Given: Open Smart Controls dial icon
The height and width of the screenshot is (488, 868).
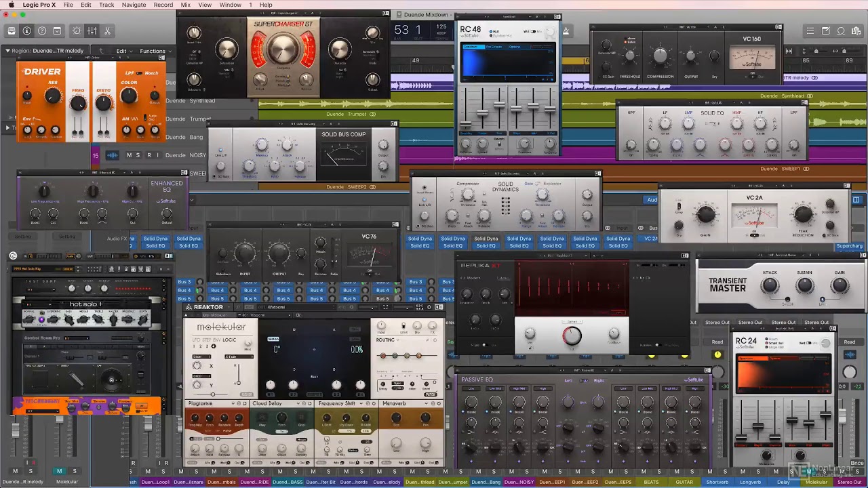Looking at the screenshot, I should pyautogui.click(x=77, y=30).
